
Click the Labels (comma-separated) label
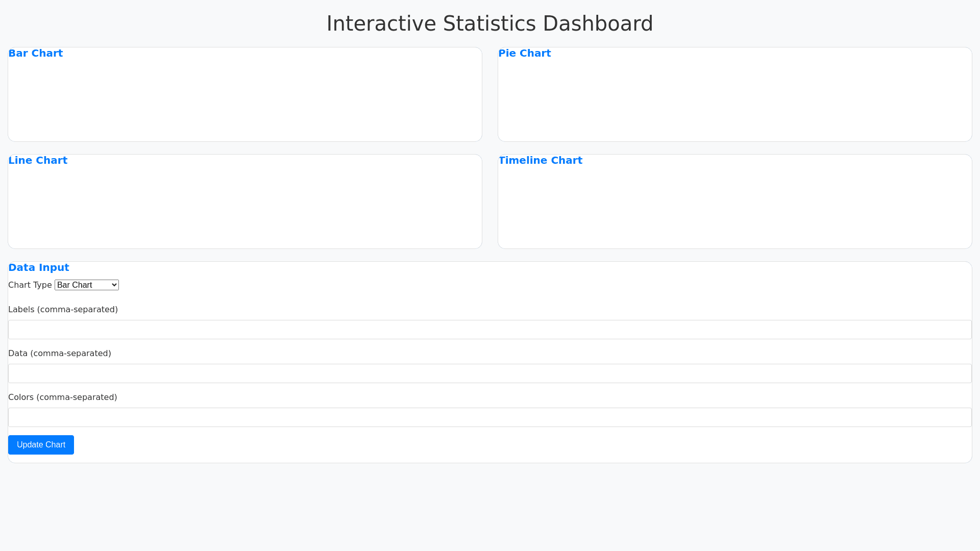(63, 310)
